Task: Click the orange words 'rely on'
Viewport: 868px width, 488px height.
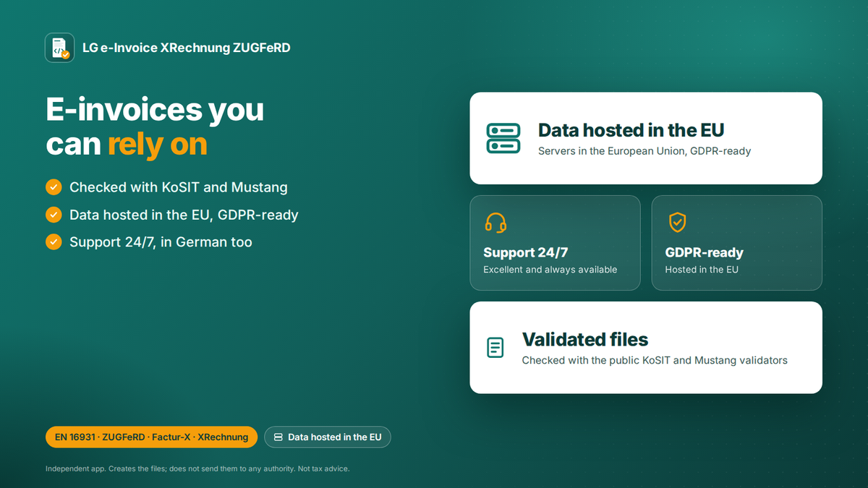Action: click(158, 145)
